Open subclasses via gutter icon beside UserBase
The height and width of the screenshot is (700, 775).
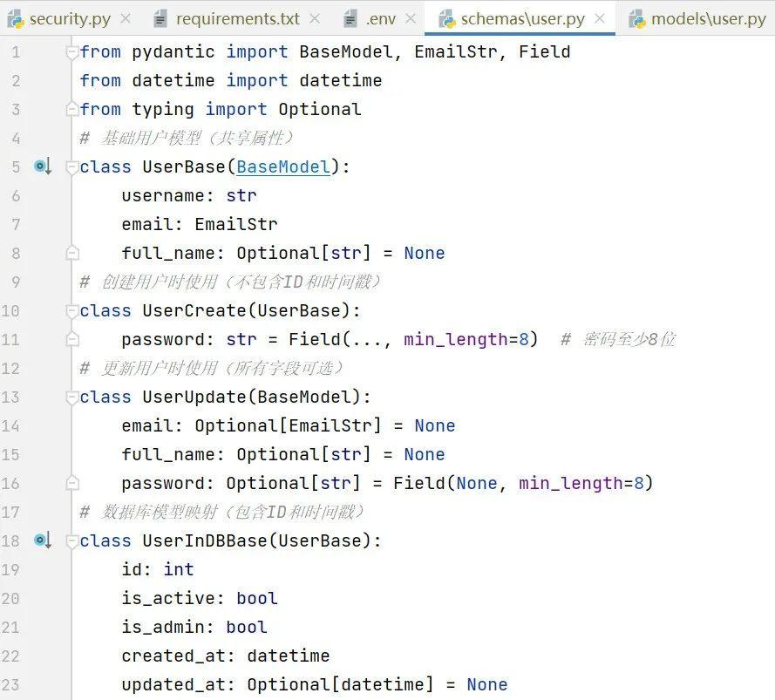coord(42,166)
